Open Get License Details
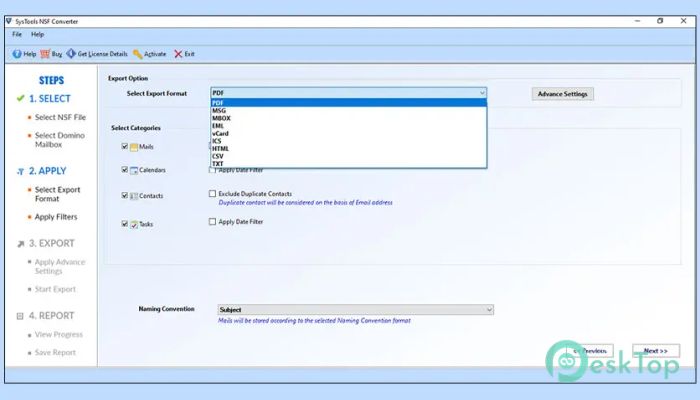The height and width of the screenshot is (400, 700). tap(97, 54)
